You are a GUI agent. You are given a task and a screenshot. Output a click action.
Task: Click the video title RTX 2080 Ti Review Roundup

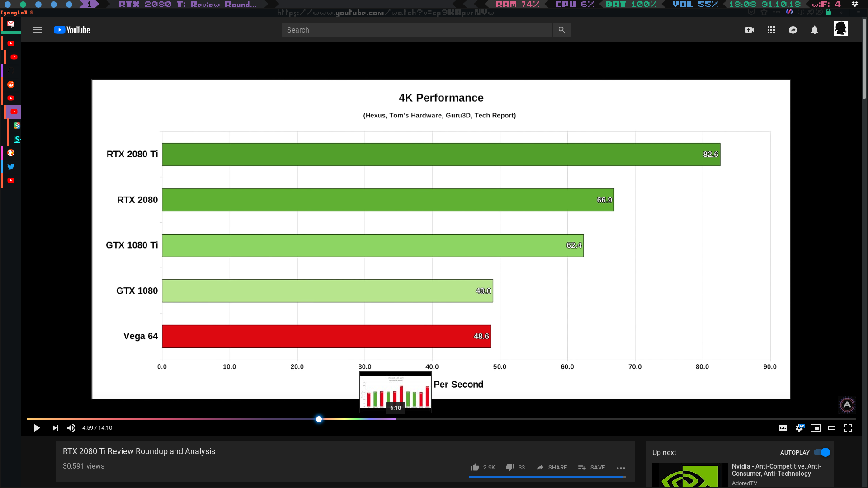tap(139, 451)
